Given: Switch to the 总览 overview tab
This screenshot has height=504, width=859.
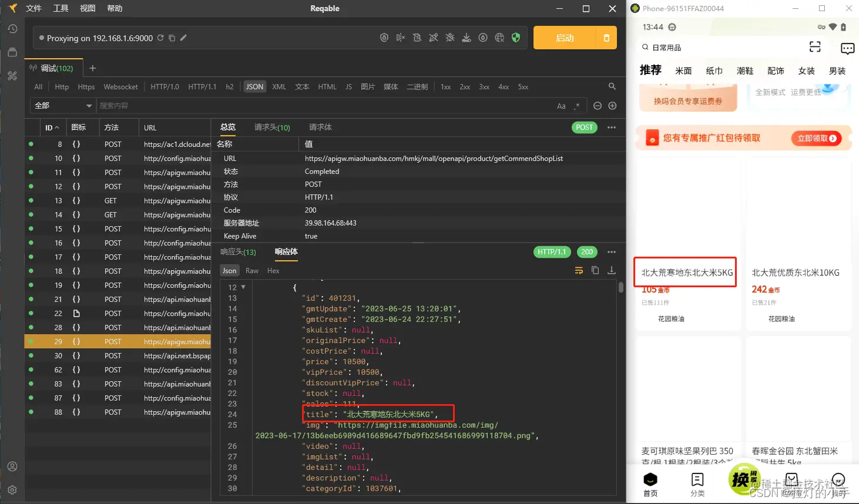Looking at the screenshot, I should click(x=228, y=127).
